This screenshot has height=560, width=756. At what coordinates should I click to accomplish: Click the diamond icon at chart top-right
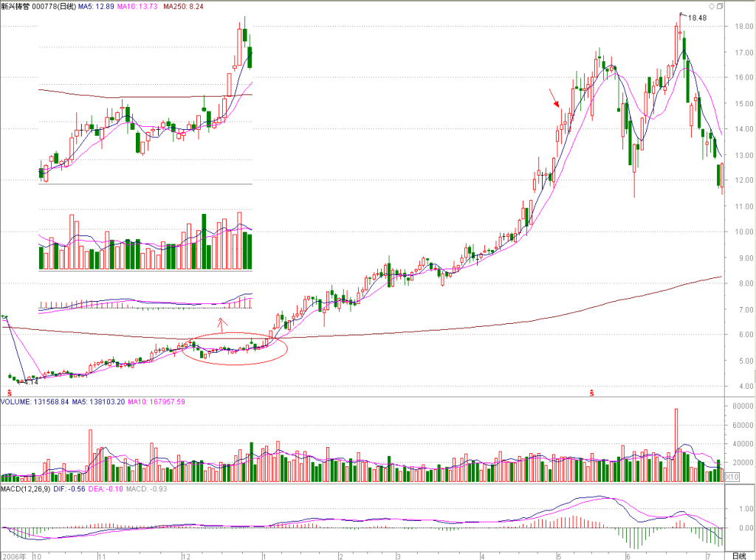711,6
